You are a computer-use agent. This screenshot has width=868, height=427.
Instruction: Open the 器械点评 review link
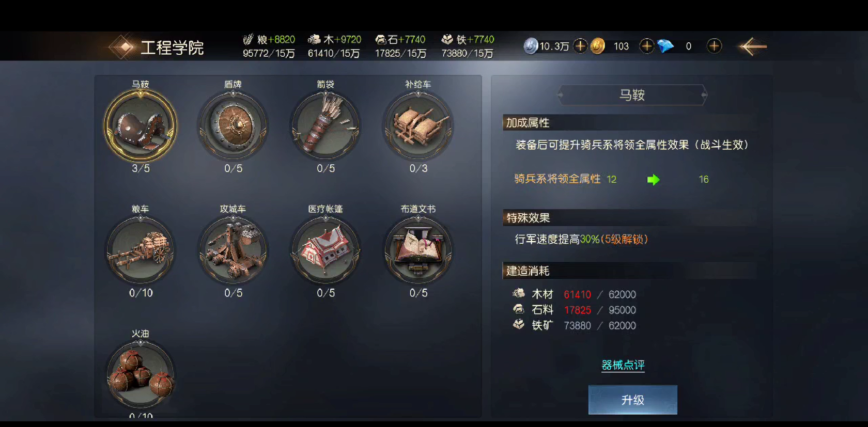623,365
